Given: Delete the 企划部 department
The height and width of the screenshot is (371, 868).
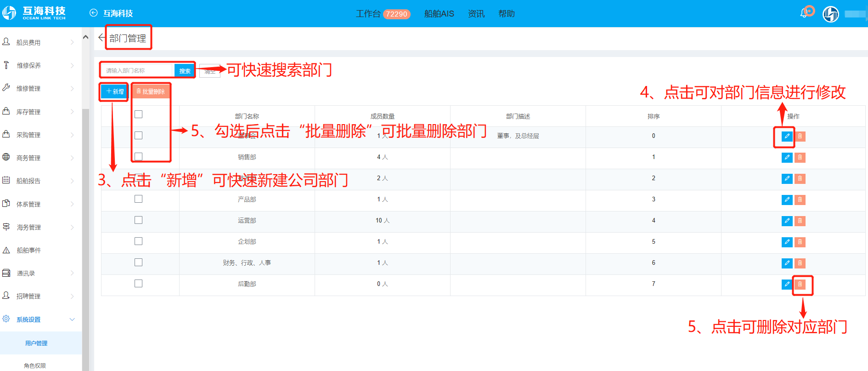Looking at the screenshot, I should (x=800, y=242).
